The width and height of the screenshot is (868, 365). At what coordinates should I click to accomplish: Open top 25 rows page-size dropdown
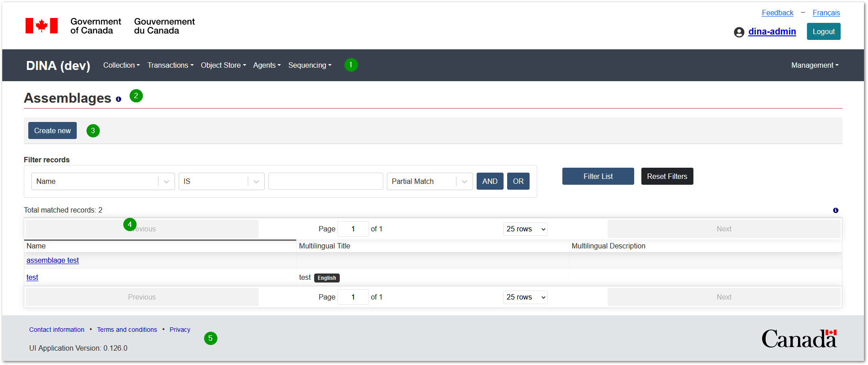525,229
